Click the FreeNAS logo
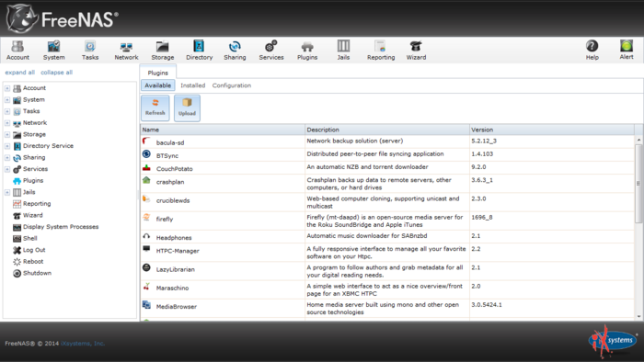This screenshot has height=362, width=644. tap(63, 19)
